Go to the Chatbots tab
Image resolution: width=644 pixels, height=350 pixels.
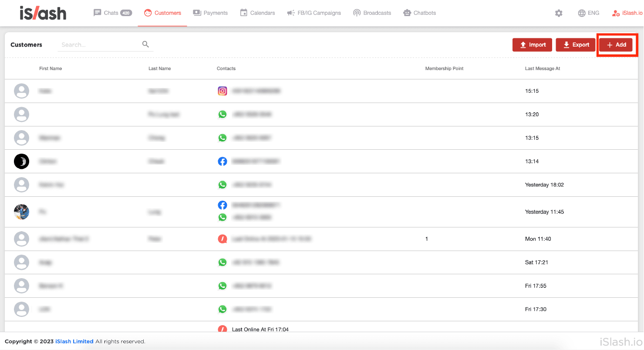coord(420,13)
